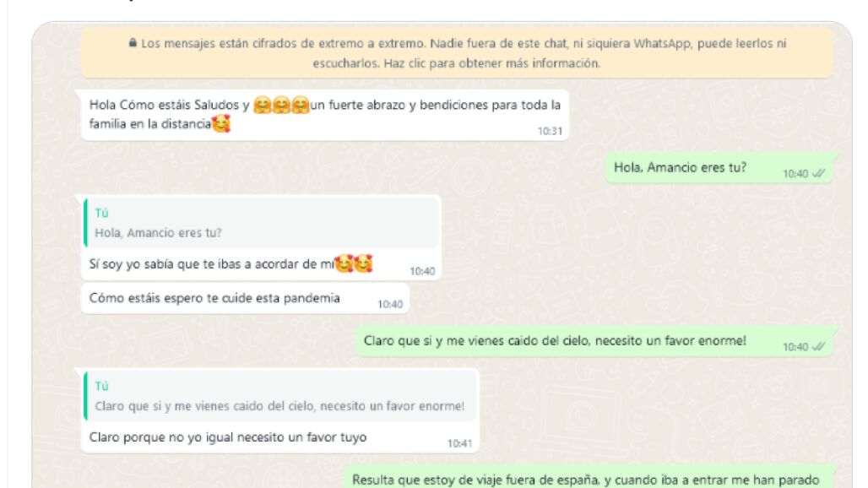Click the 10:31 timestamp on first message
This screenshot has height=488, width=868.
(x=550, y=131)
